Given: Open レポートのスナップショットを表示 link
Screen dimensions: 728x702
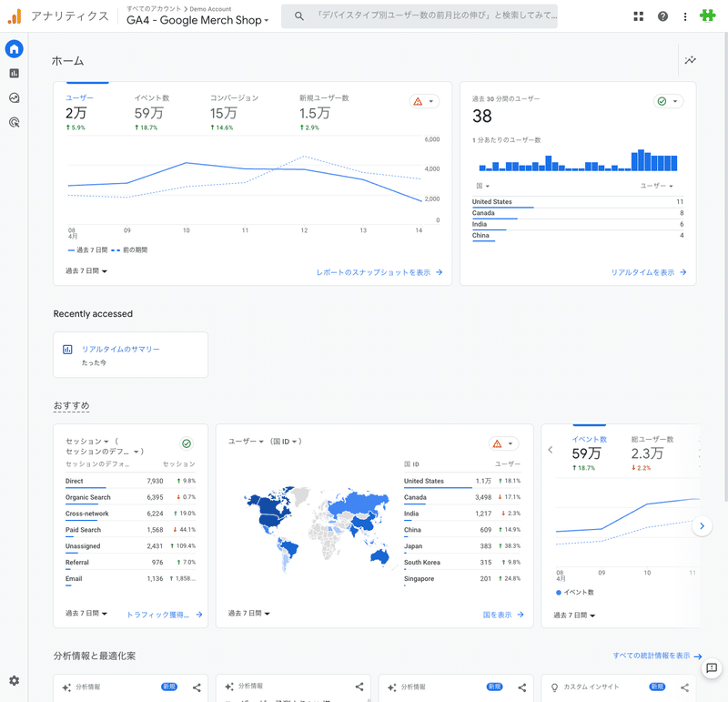Looking at the screenshot, I should point(379,272).
